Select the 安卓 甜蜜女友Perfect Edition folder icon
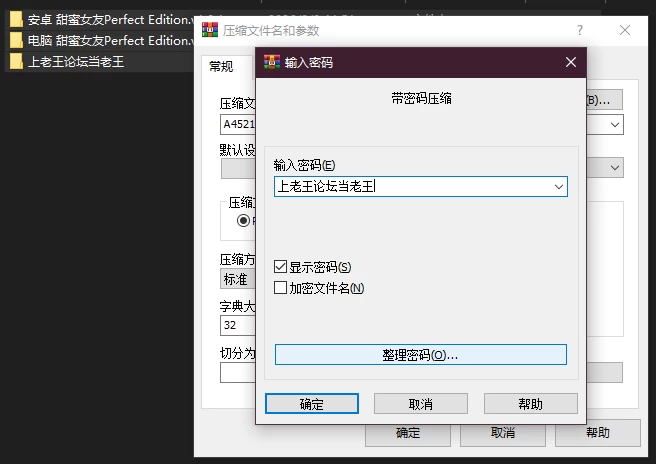Screen dimensions: 656x464 (16, 20)
